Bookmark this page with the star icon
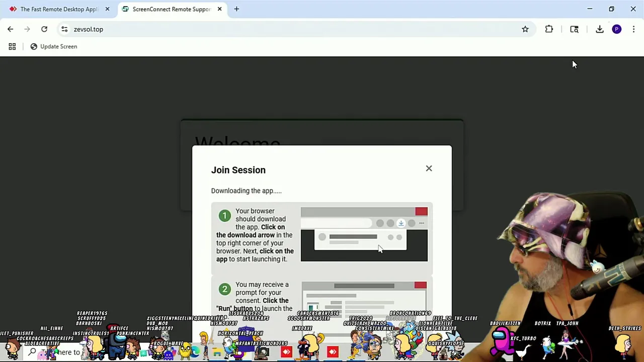The width and height of the screenshot is (644, 362). 525,29
